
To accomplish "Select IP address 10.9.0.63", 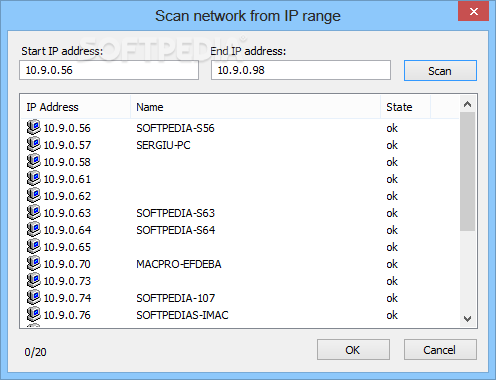I will click(x=67, y=213).
